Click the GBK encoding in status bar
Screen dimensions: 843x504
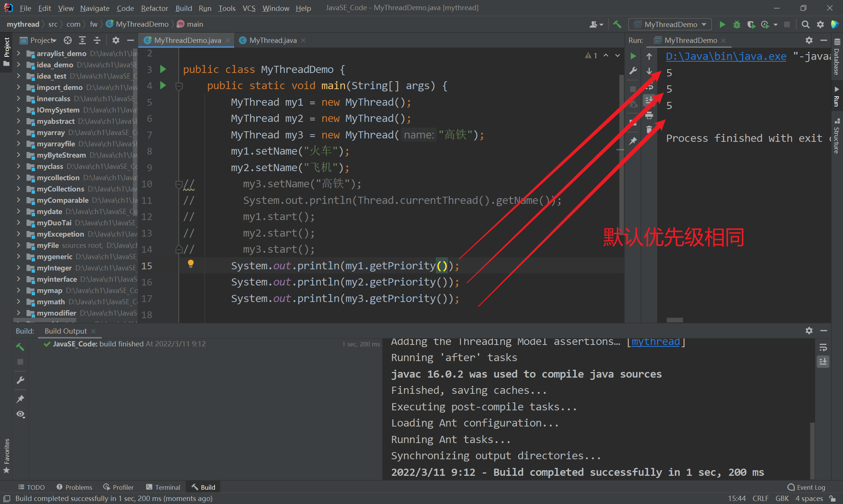[x=782, y=498]
